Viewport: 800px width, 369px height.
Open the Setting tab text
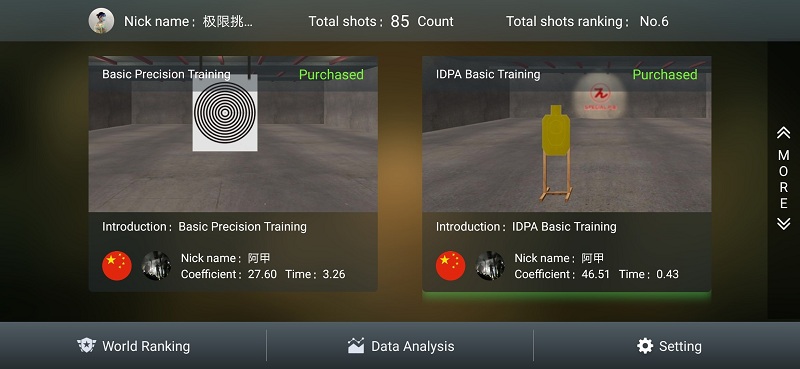[680, 347]
